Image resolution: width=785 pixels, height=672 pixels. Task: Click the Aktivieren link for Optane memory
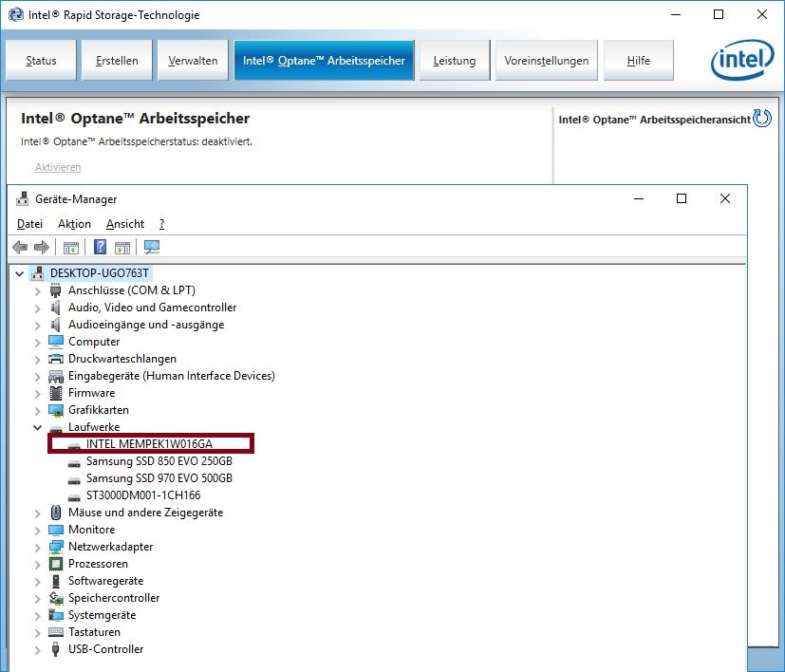point(58,167)
